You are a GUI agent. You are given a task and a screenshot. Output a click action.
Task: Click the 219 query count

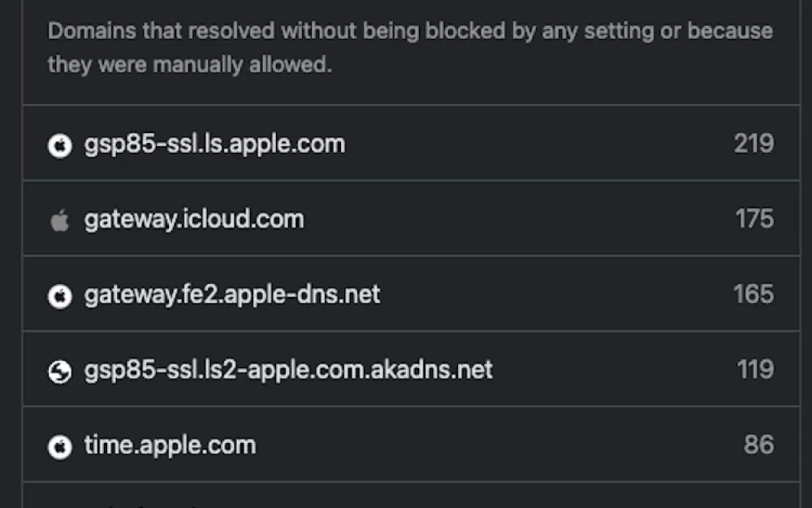pyautogui.click(x=754, y=144)
